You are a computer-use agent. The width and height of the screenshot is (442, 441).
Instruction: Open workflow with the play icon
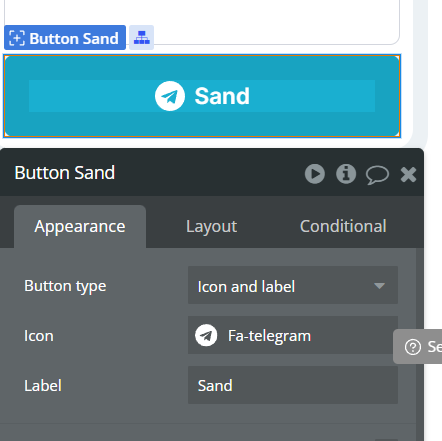click(x=315, y=174)
